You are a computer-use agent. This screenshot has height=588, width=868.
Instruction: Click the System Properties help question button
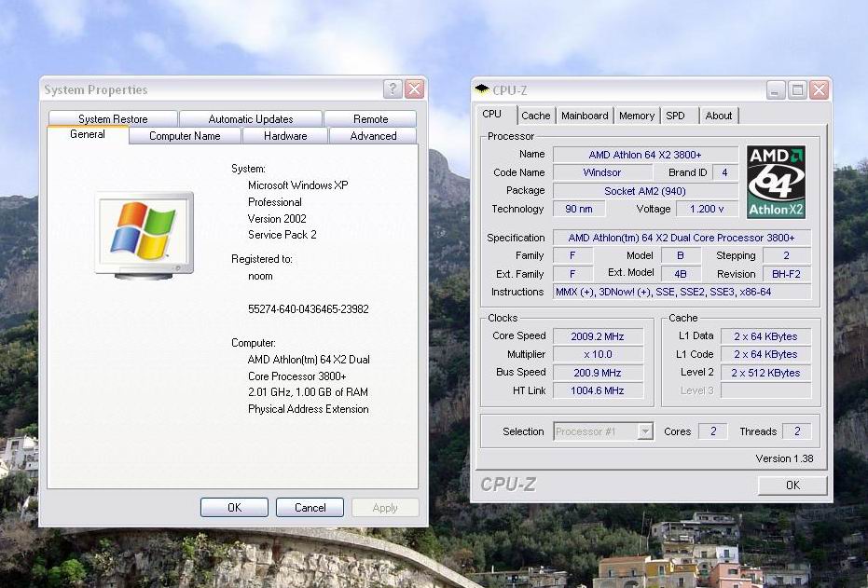393,89
